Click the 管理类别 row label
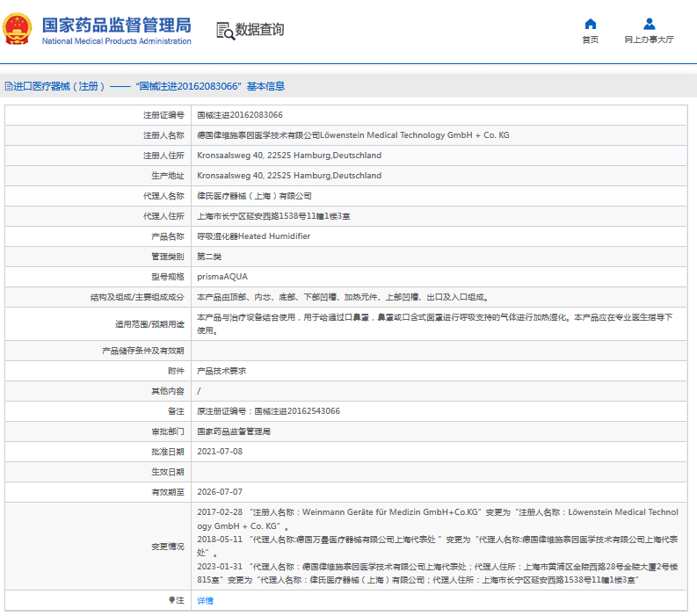 pyautogui.click(x=168, y=257)
